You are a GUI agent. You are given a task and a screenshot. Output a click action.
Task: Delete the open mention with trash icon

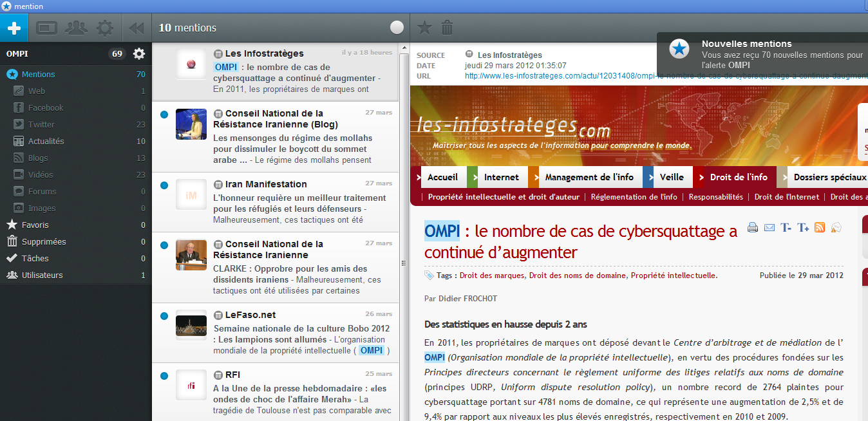click(x=447, y=28)
